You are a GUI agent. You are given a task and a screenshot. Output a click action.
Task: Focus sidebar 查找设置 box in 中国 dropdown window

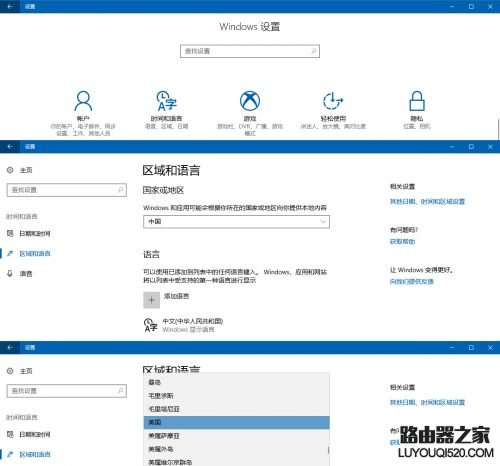point(67,190)
